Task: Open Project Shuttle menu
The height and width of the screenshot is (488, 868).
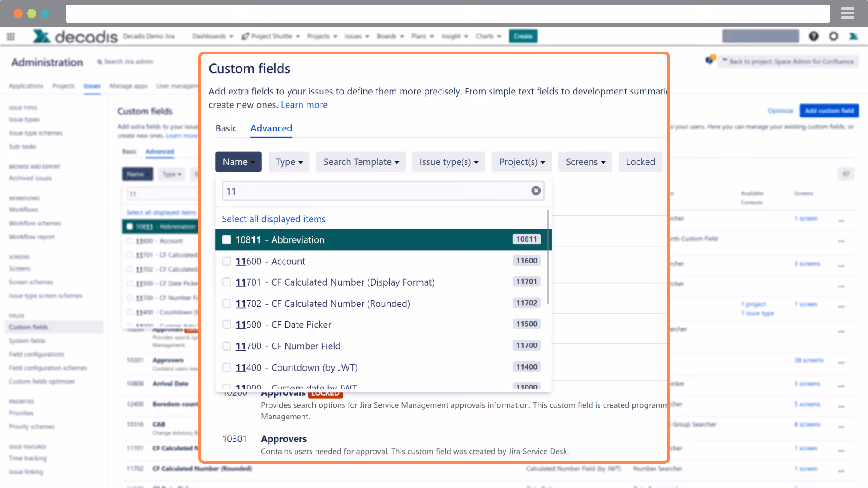Action: tap(270, 36)
